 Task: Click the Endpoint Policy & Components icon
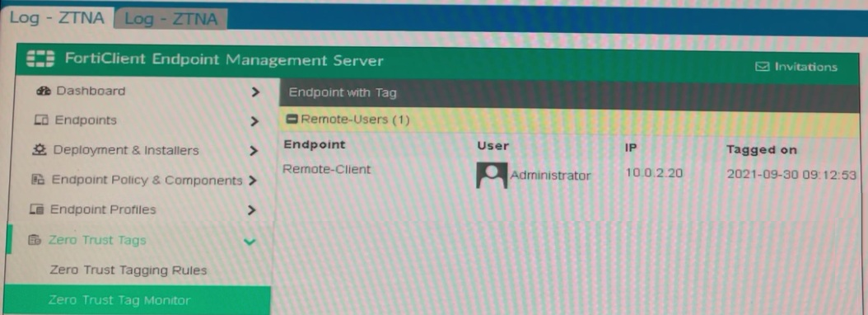38,180
